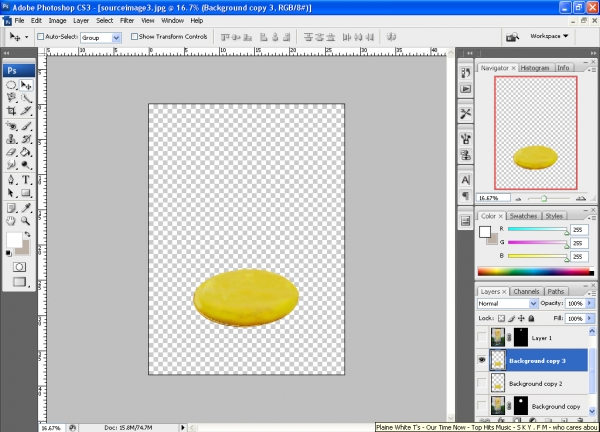The height and width of the screenshot is (432, 600).
Task: Select the History Brush tool
Action: (26, 139)
